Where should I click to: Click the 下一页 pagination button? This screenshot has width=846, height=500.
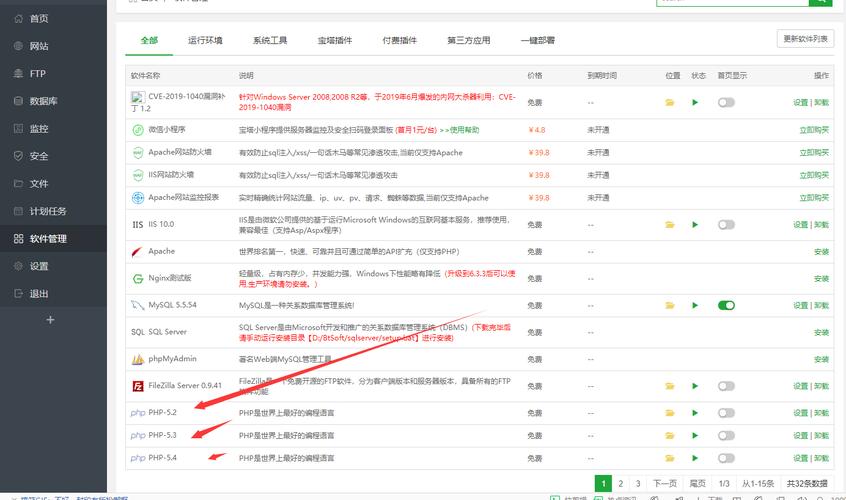[665, 484]
